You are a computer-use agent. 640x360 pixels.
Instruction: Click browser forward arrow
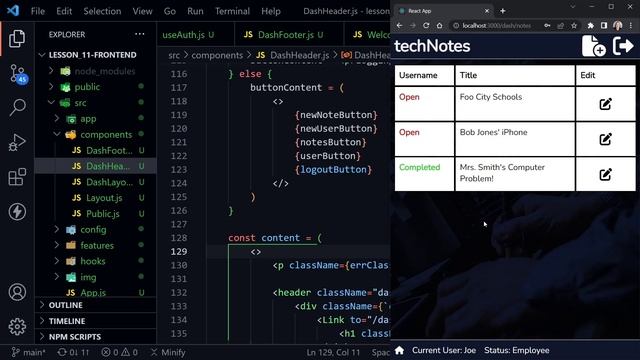(413, 25)
